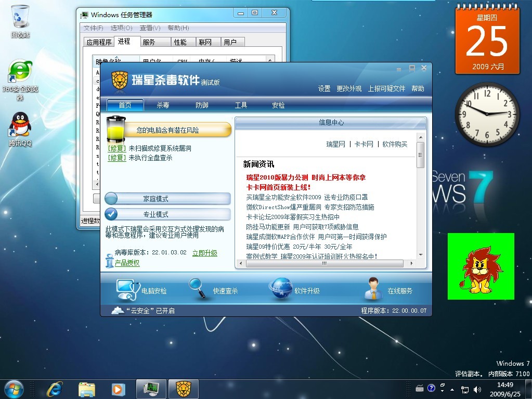The width and height of the screenshot is (532, 399).
Task: Open 文件(F) menu in Task Manager
Action: click(93, 28)
